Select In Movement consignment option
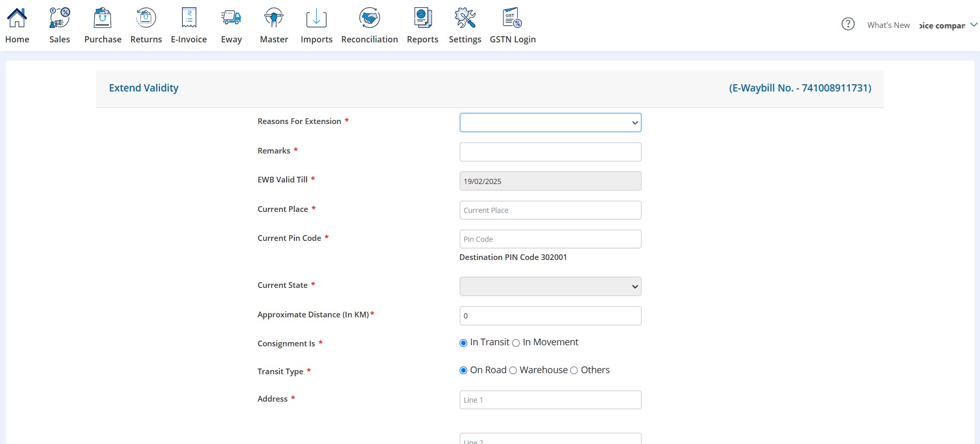Viewport: 980px width, 444px height. coord(516,343)
